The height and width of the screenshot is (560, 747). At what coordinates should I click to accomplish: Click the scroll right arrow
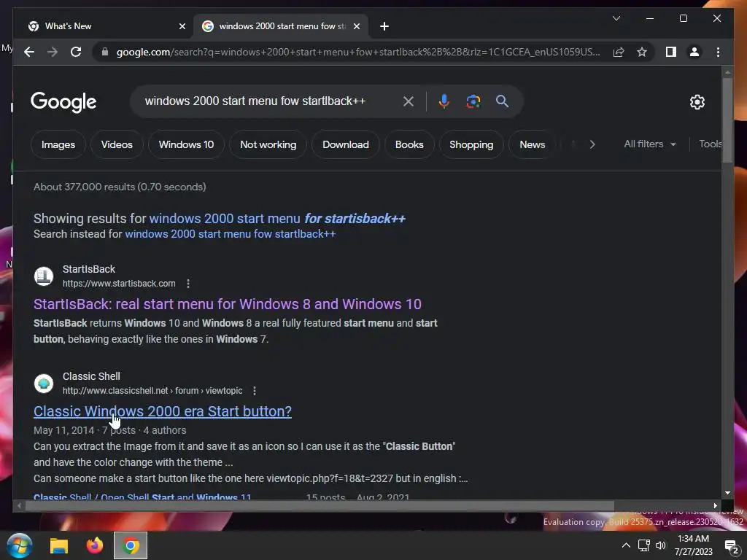[715, 506]
